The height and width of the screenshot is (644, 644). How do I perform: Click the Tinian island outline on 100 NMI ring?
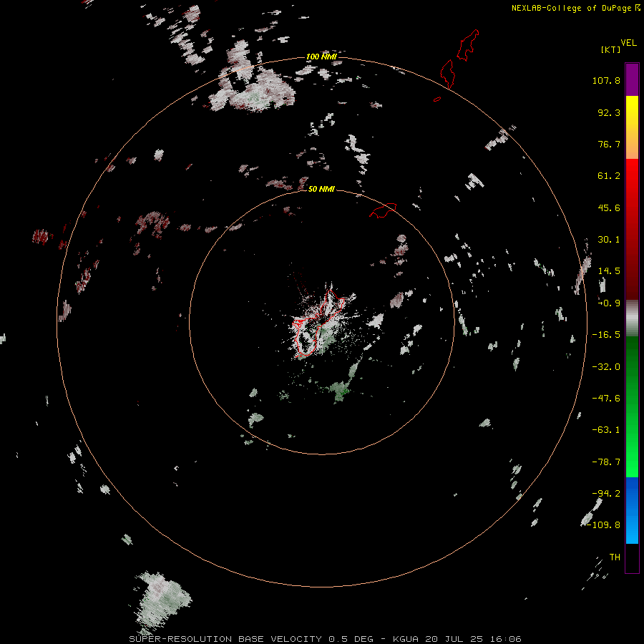pyautogui.click(x=447, y=74)
